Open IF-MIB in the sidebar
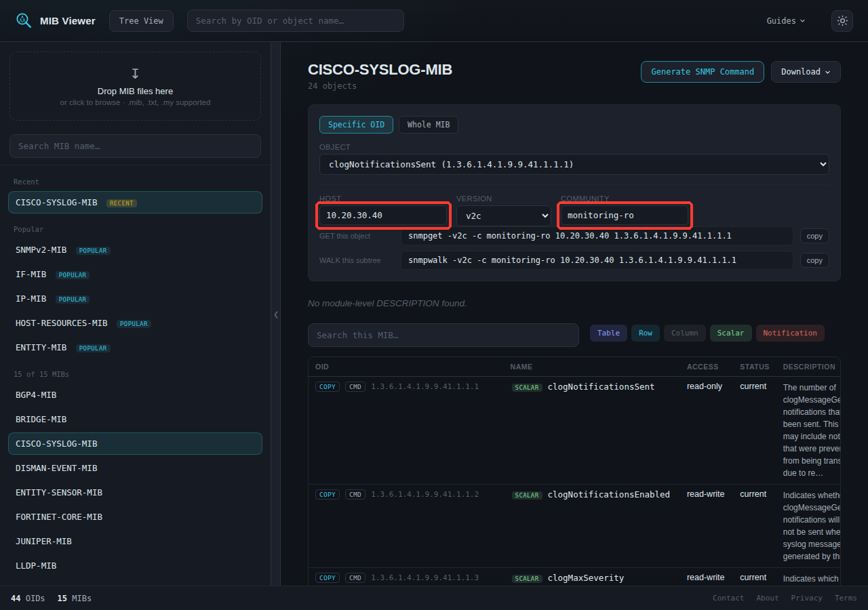The image size is (868, 610). 135,274
